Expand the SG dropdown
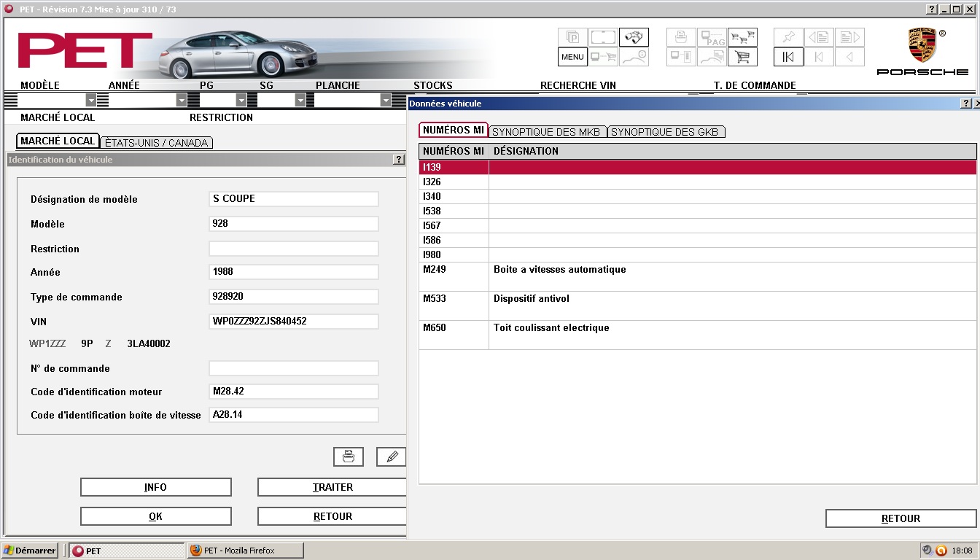Screen dimensions: 980x560 [x=300, y=100]
